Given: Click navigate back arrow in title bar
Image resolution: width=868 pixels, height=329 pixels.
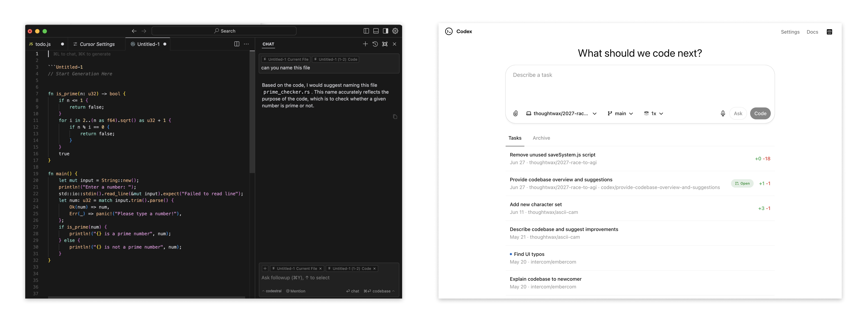Looking at the screenshot, I should 134,31.
